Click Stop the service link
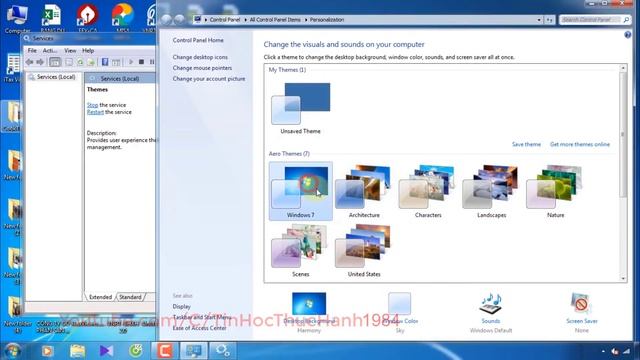 92,105
